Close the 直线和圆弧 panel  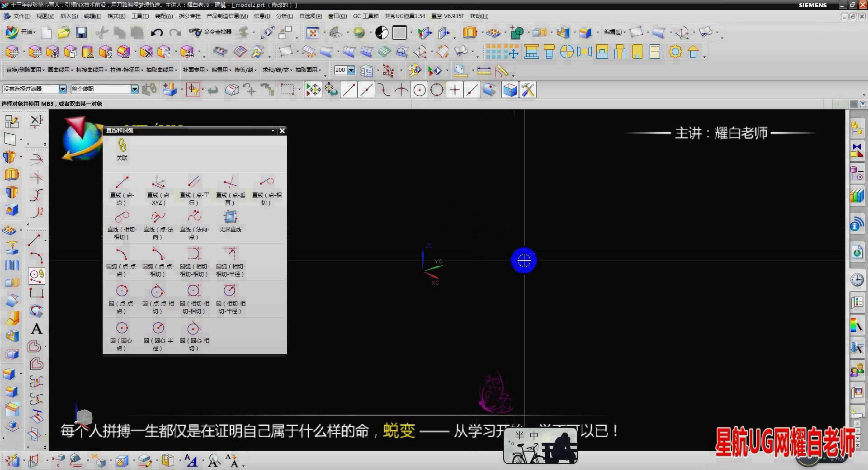[282, 131]
